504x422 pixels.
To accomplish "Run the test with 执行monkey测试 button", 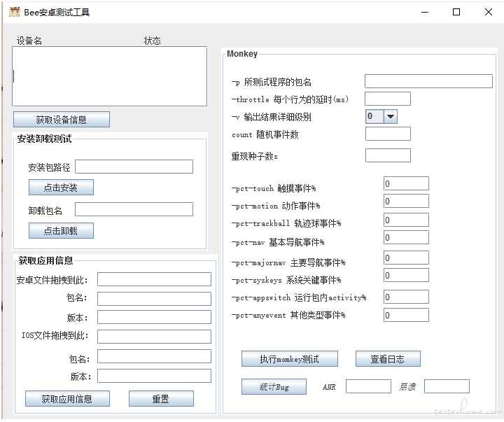I will coord(290,359).
